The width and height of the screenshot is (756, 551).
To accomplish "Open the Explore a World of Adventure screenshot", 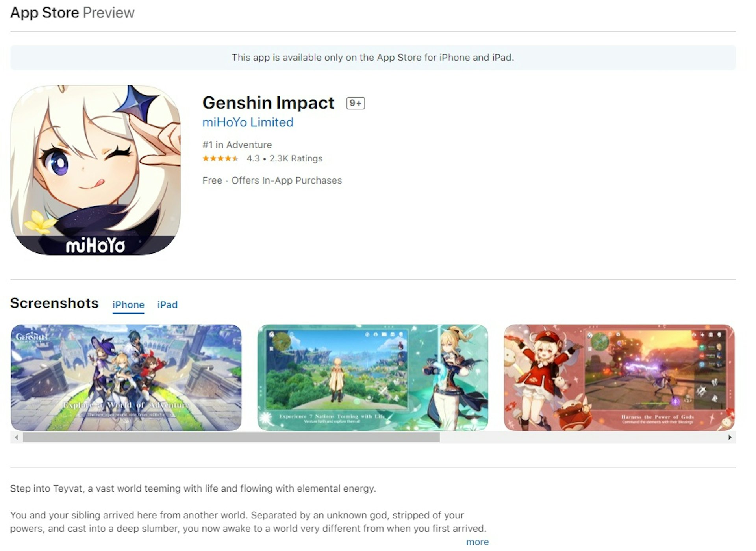I will (x=126, y=377).
